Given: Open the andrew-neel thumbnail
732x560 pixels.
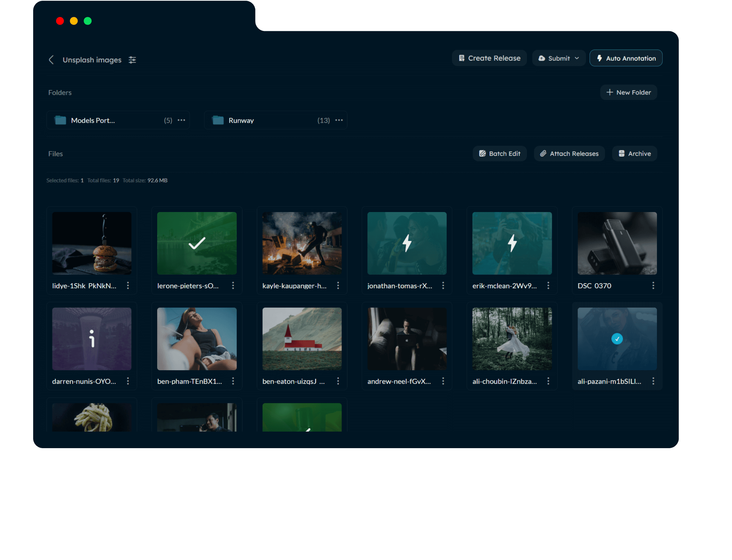Looking at the screenshot, I should [x=407, y=339].
